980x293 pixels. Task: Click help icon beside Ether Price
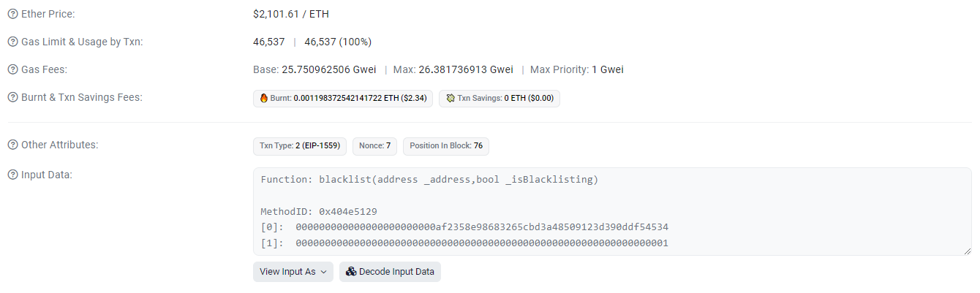[x=12, y=14]
